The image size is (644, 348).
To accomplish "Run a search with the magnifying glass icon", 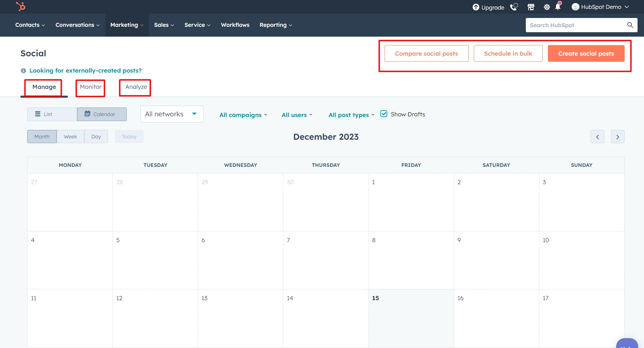I will pyautogui.click(x=630, y=25).
